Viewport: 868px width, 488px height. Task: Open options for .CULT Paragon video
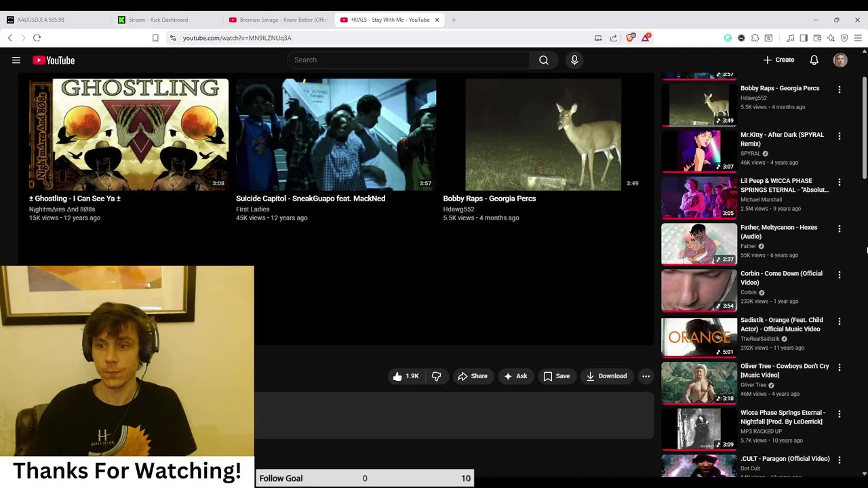click(839, 460)
